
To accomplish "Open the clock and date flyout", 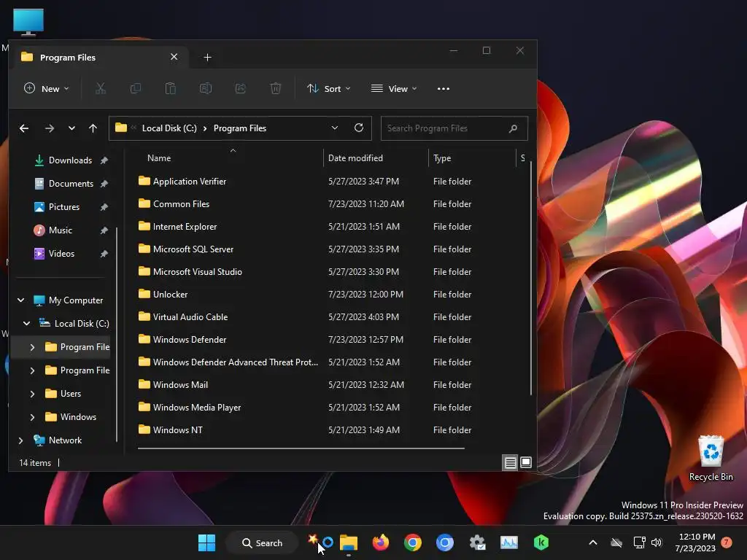I will (x=694, y=542).
